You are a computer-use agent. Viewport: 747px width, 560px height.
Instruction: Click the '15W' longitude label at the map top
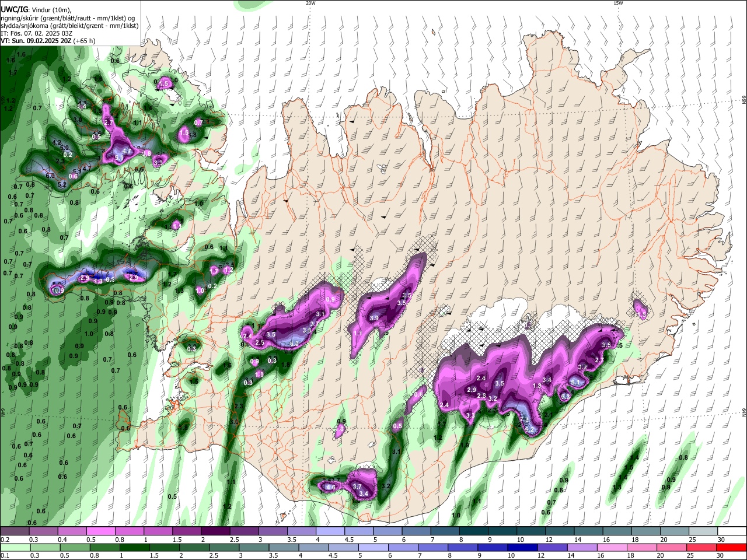618,3
